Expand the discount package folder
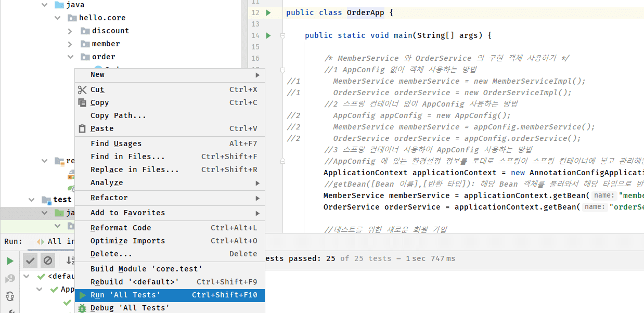The width and height of the screenshot is (644, 313). pyautogui.click(x=70, y=31)
